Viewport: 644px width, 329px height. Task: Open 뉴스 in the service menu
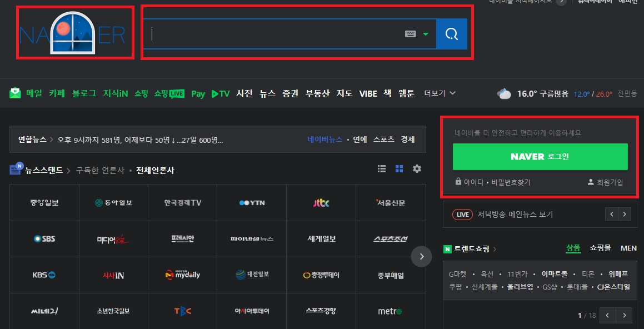(267, 94)
